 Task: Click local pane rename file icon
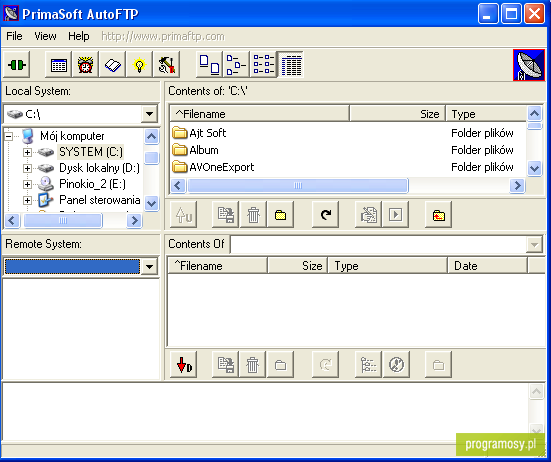coord(226,215)
